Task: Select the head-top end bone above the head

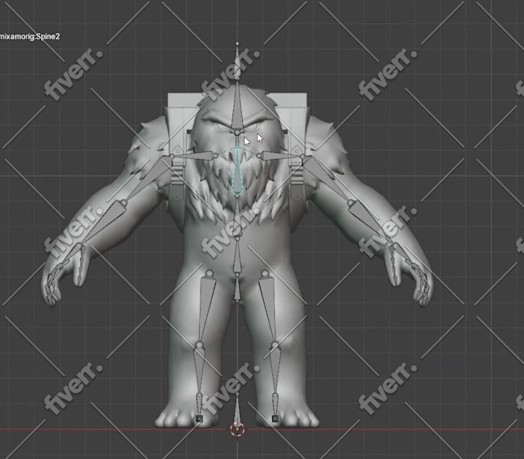Action: pyautogui.click(x=237, y=62)
